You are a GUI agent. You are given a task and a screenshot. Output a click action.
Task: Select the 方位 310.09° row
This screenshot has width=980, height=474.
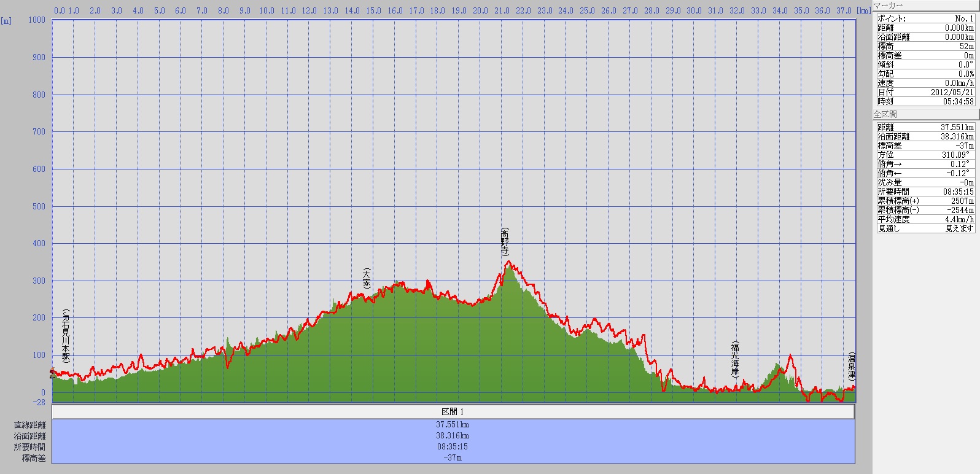click(925, 155)
